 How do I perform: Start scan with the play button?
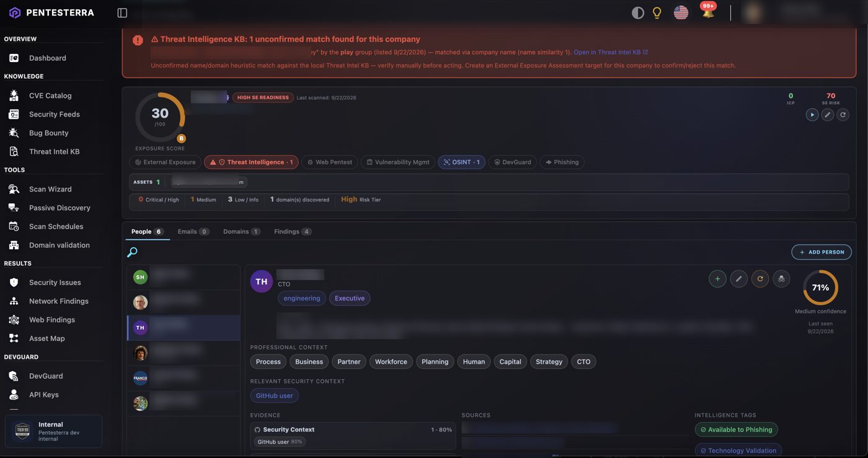pos(812,115)
